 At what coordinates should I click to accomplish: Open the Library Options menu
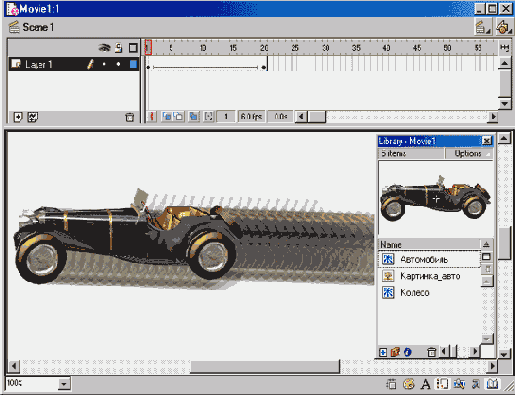[469, 153]
